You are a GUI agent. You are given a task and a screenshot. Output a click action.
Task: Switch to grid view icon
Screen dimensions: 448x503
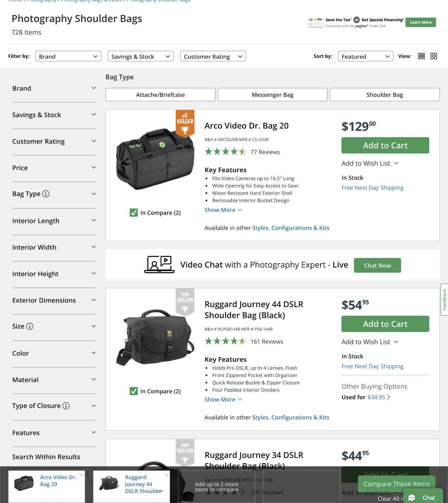pyautogui.click(x=433, y=56)
